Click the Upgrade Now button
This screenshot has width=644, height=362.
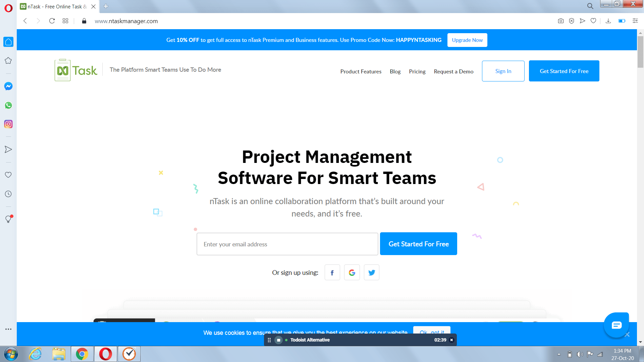467,40
